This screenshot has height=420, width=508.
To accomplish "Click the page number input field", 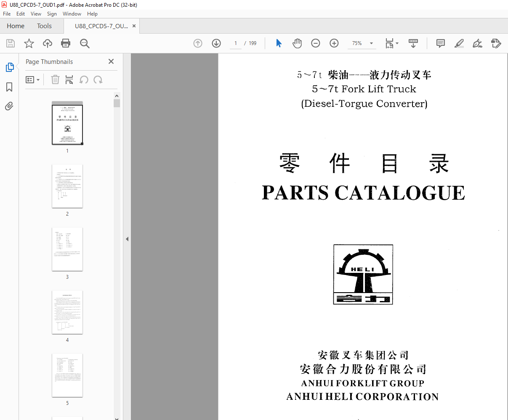I will pos(236,43).
